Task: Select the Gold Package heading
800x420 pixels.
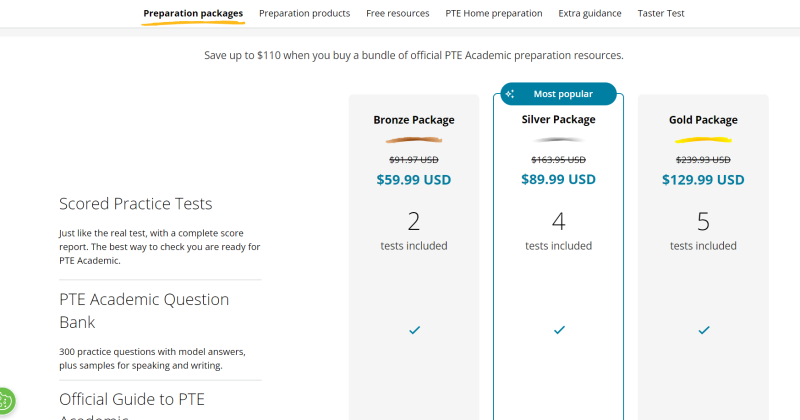Action: coord(703,120)
